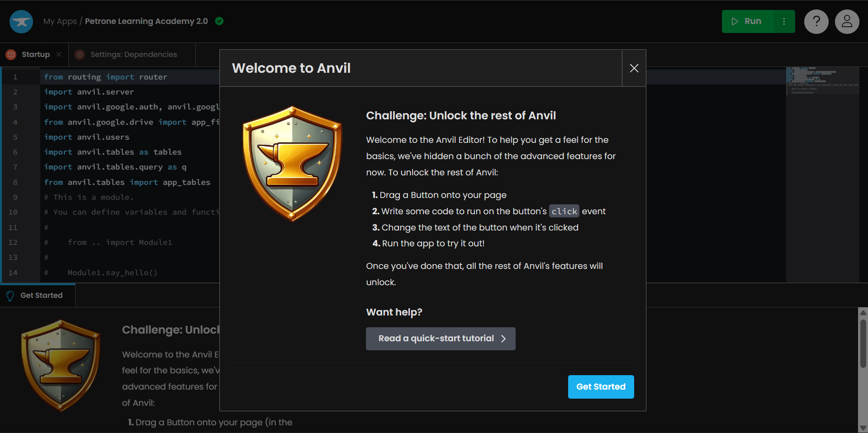Select the Get Started bottom panel tab
The height and width of the screenshot is (433, 868).
point(41,296)
